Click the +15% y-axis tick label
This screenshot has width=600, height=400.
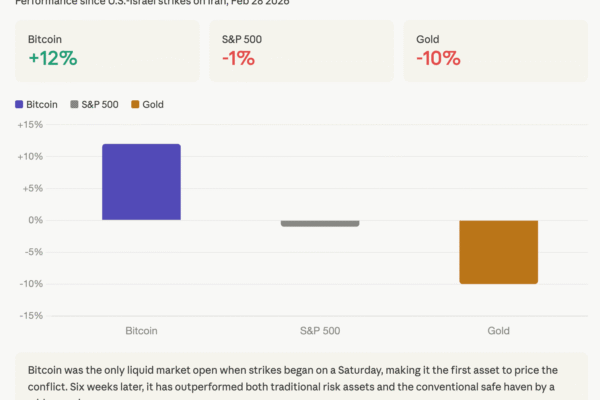(x=29, y=125)
